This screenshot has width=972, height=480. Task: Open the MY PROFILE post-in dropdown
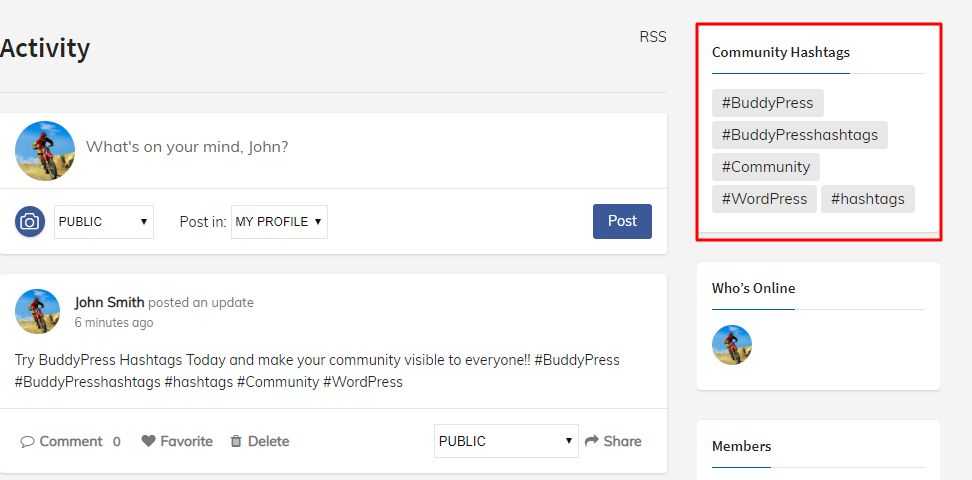click(279, 222)
